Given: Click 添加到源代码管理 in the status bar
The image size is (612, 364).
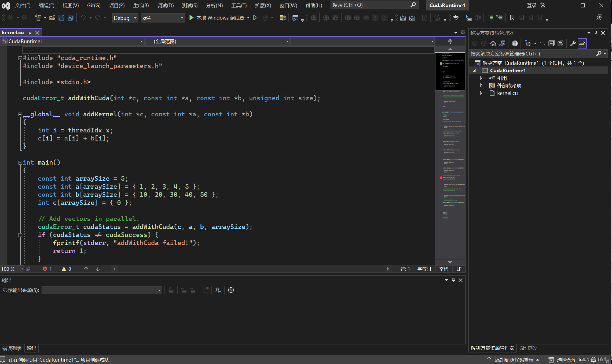Looking at the screenshot, I should tap(514, 360).
